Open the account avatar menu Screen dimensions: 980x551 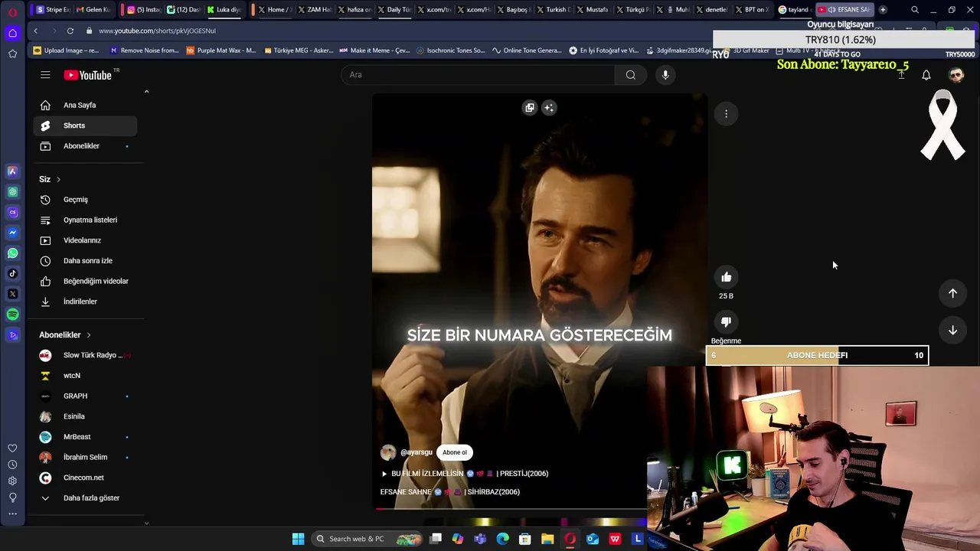click(x=955, y=75)
